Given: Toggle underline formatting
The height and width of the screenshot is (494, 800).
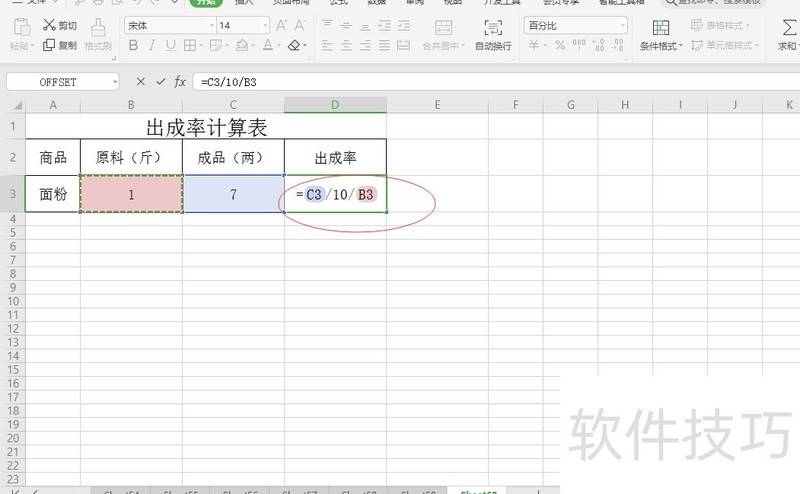Looking at the screenshot, I should click(170, 45).
